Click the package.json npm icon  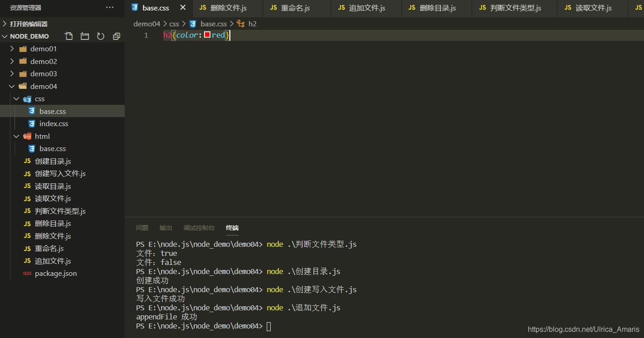click(x=28, y=274)
